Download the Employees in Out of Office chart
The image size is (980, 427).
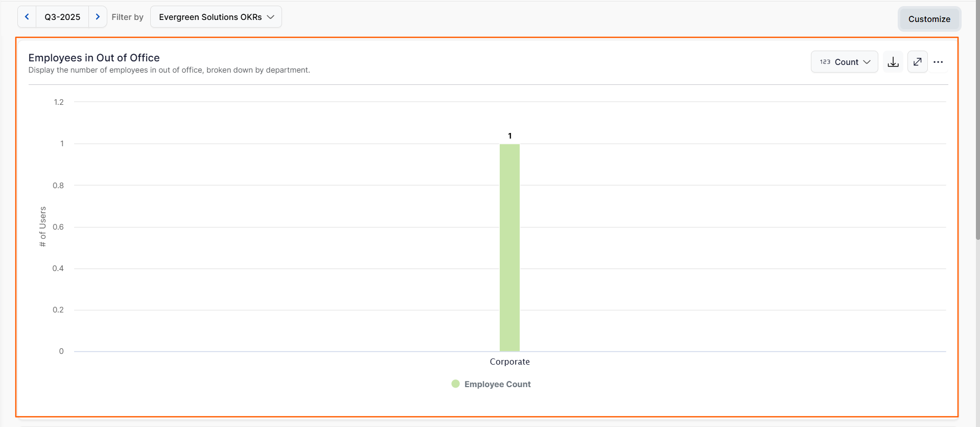pyautogui.click(x=893, y=62)
